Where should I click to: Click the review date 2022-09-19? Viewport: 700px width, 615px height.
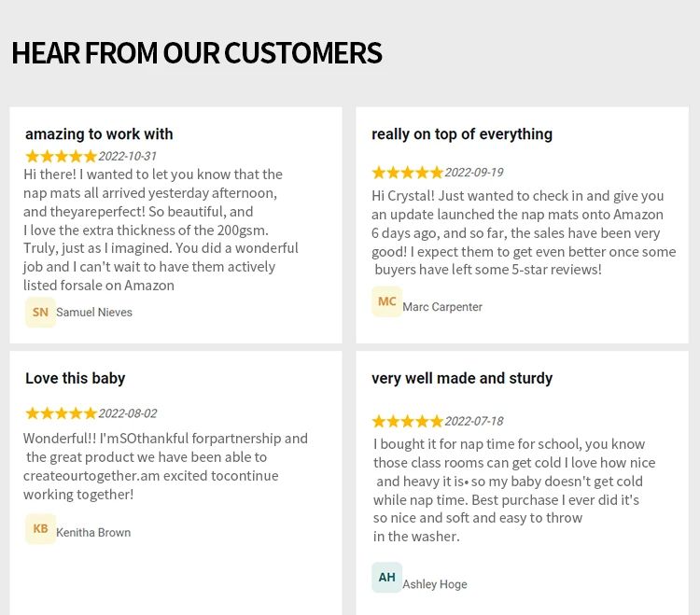tap(474, 173)
